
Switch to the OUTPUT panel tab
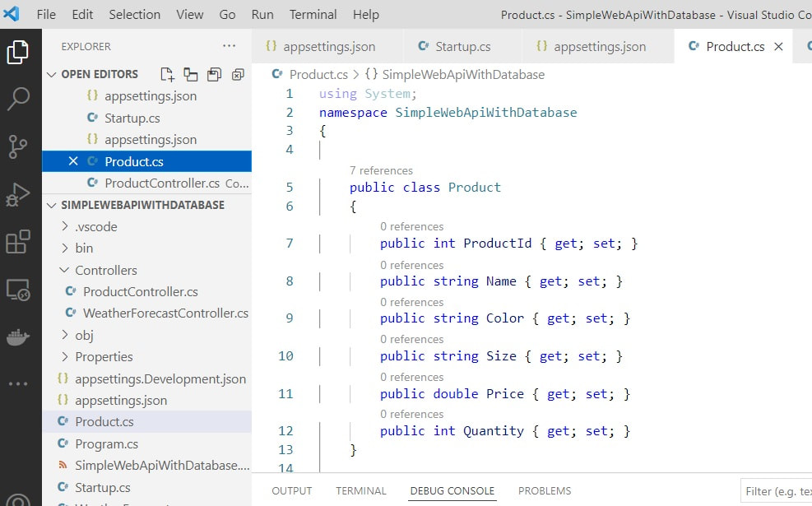[291, 490]
